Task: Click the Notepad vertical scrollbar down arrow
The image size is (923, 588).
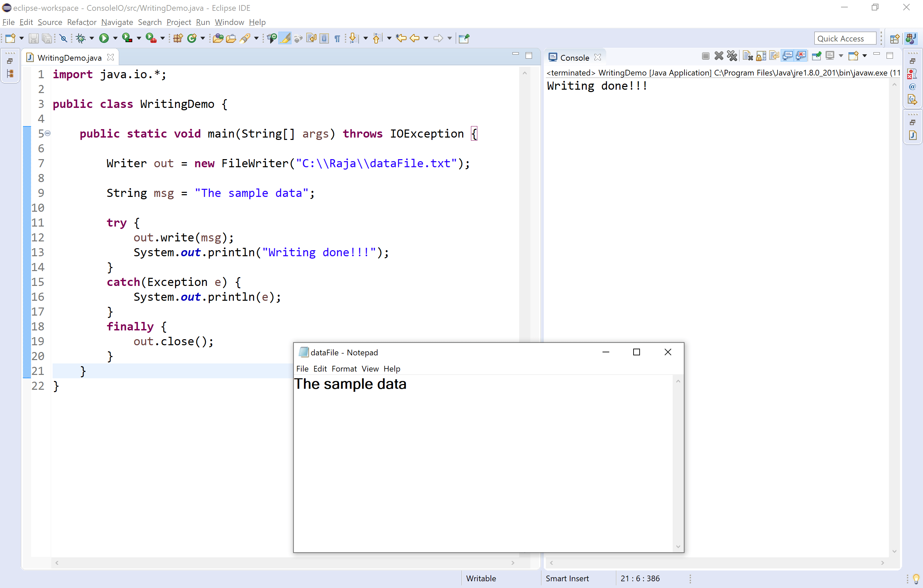Action: click(x=678, y=547)
